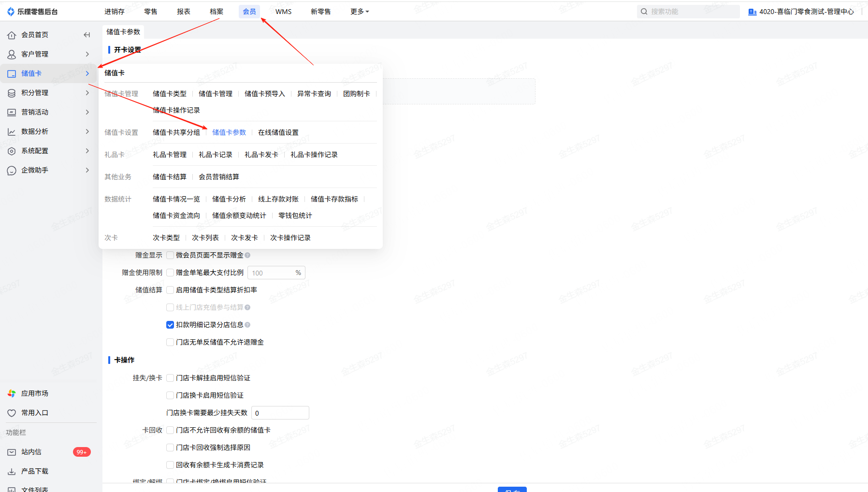The image size is (868, 492).
Task: Select the 会员 top menu
Action: coord(249,12)
